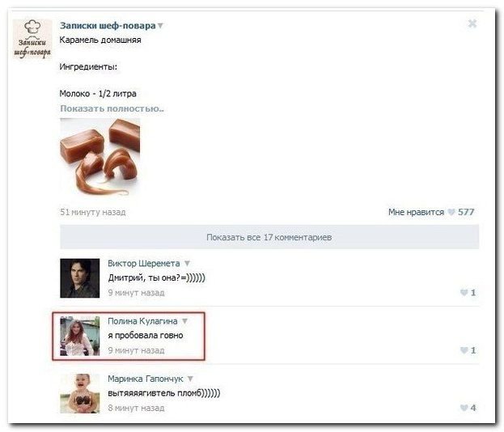Expand arrow beside Маринка Гапончук's name
This screenshot has width=504, height=432.
pyautogui.click(x=190, y=379)
